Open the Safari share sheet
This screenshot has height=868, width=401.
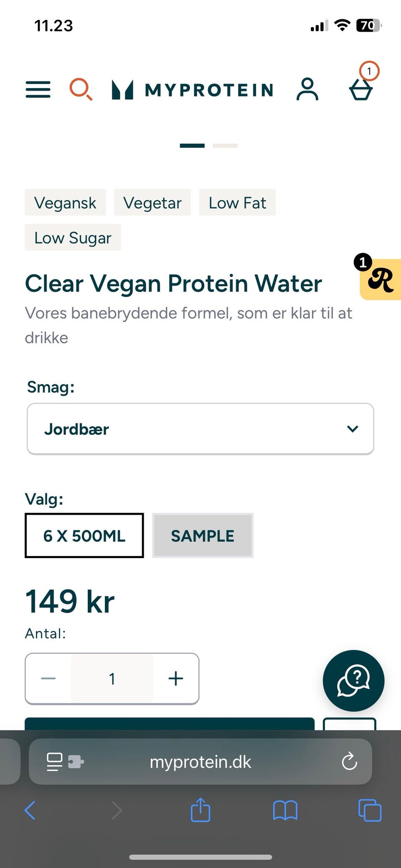(x=200, y=810)
